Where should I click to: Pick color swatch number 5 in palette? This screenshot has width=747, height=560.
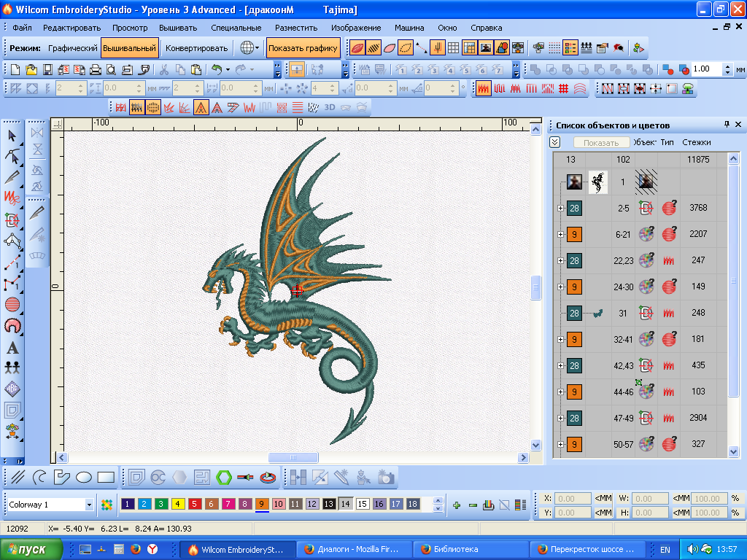click(195, 504)
